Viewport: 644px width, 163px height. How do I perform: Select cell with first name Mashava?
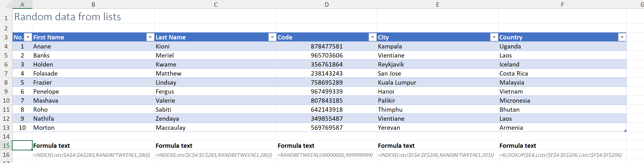coord(93,101)
